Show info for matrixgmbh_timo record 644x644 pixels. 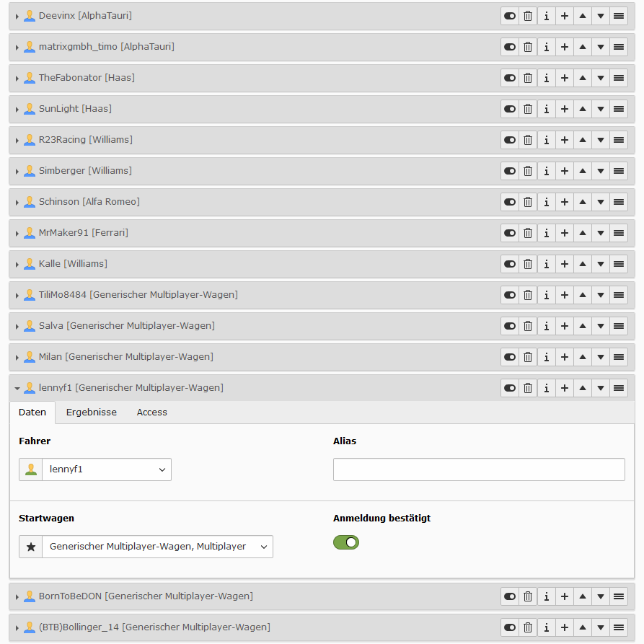[546, 47]
